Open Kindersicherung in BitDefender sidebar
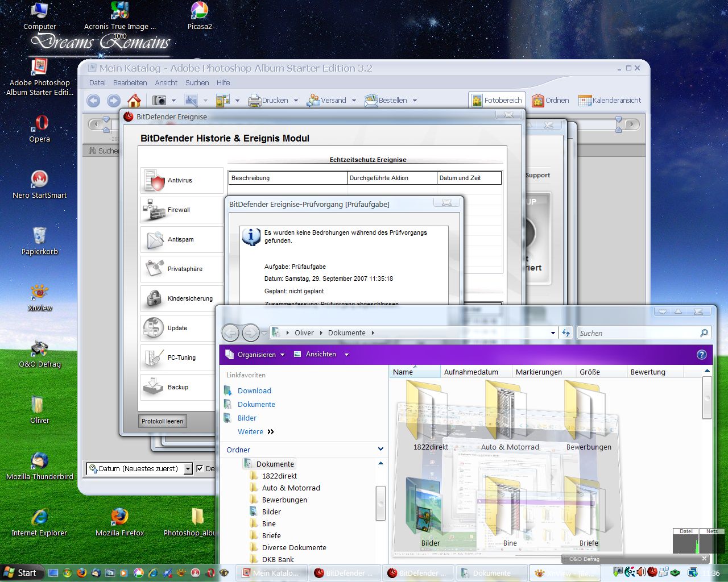This screenshot has width=728, height=582. click(x=181, y=298)
